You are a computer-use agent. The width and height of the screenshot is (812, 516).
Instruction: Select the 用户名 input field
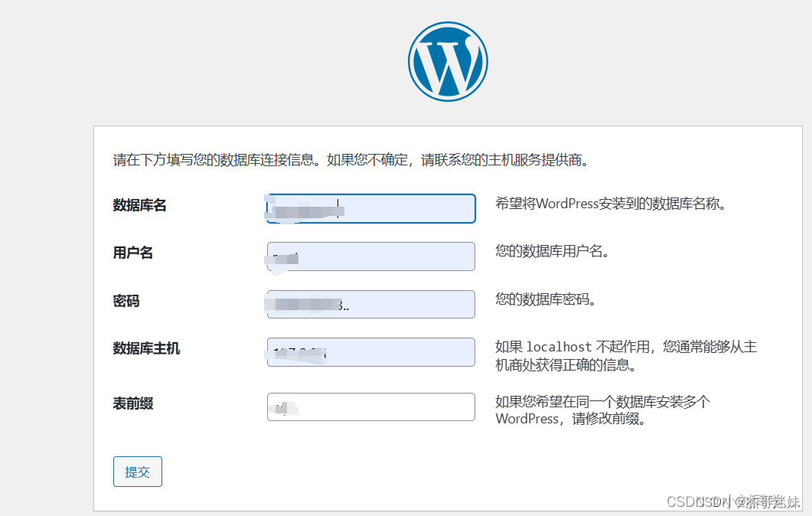click(x=370, y=256)
